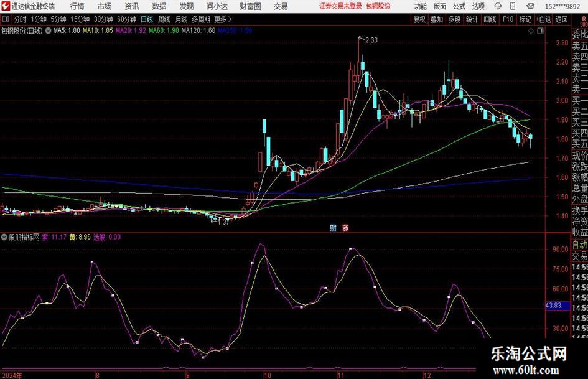Select the 30分钟 period tab

[x=103, y=19]
